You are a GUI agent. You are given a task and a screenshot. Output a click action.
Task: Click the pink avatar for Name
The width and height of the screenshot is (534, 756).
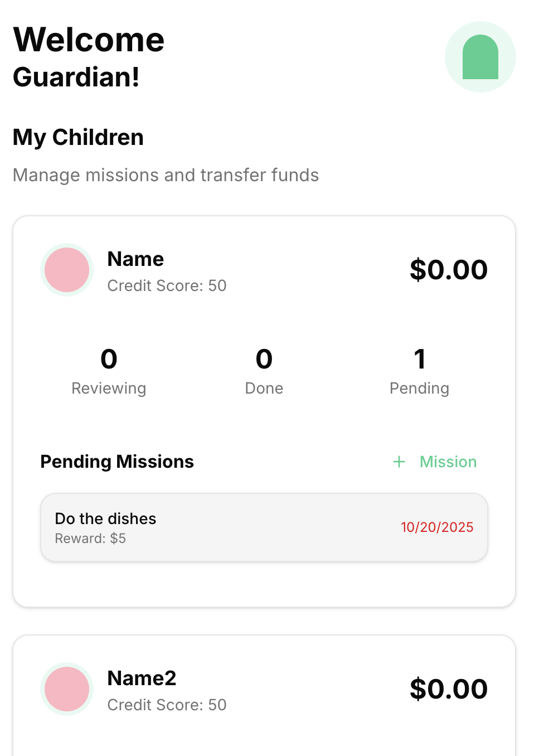click(67, 270)
